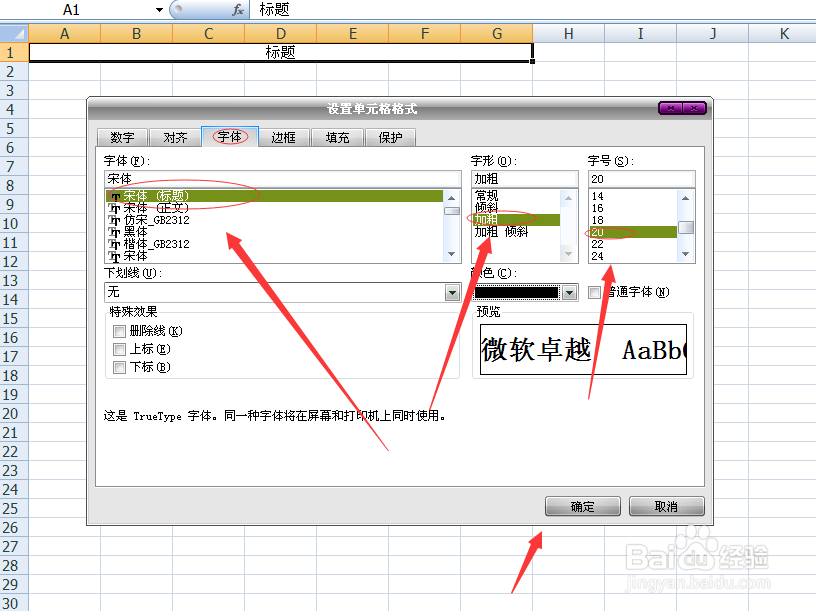
Task: Switch to the 数字 tab
Action: pos(122,137)
